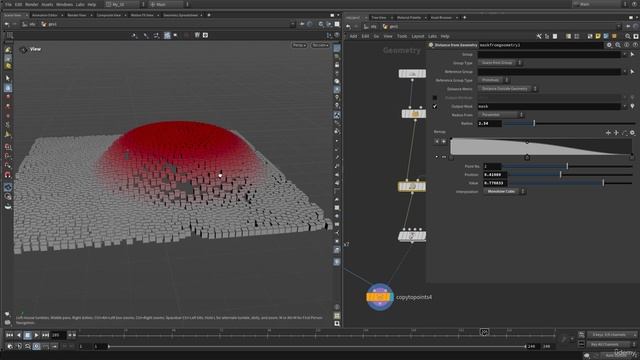
Task: Click the ramp settings gear icon
Action: [632, 133]
